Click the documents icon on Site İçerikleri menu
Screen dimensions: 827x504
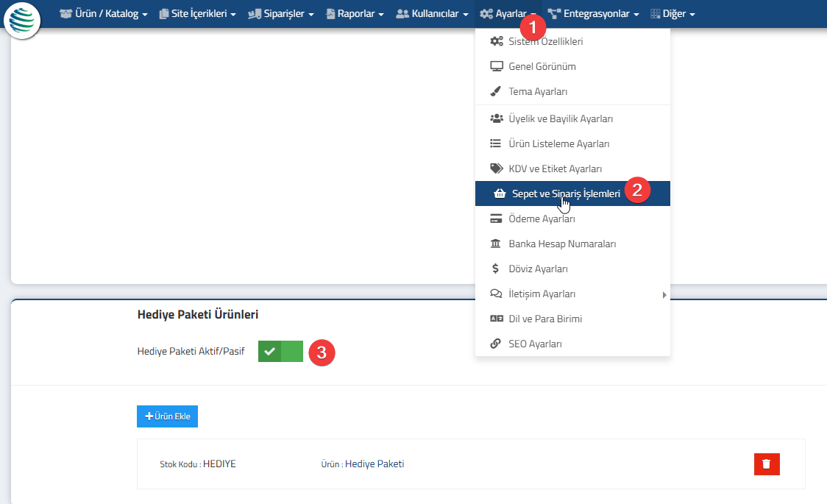pos(164,14)
